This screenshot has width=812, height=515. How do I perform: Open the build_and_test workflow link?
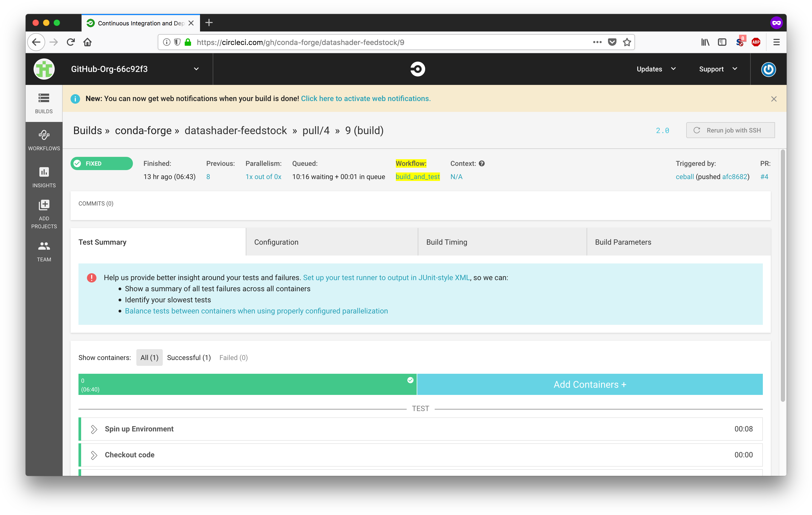[417, 176]
